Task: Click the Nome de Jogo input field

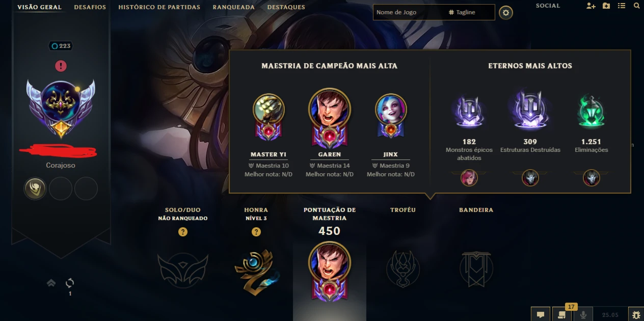Action: tap(410, 12)
